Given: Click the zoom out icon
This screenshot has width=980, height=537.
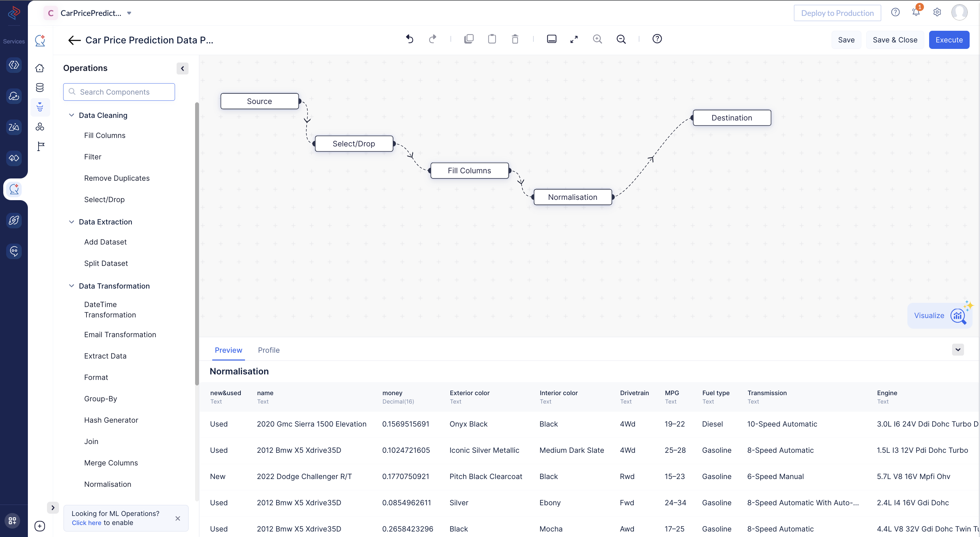Looking at the screenshot, I should tap(621, 38).
